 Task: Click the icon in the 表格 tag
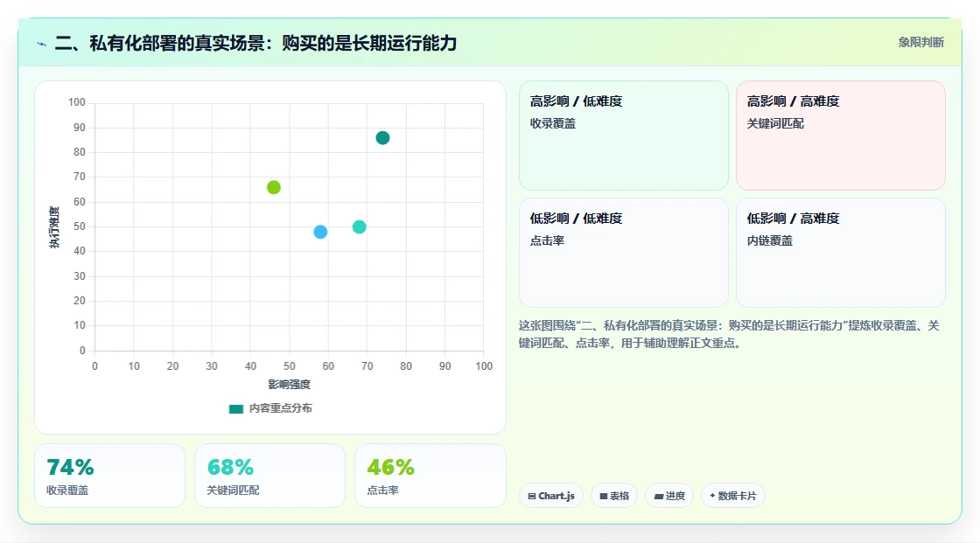click(604, 496)
